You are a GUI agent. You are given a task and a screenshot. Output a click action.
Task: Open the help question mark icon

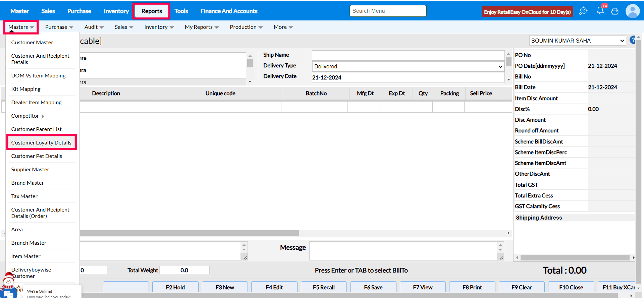(x=633, y=40)
